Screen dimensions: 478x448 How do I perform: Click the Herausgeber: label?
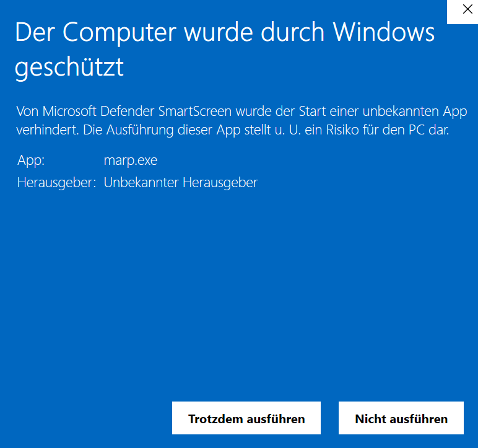pos(57,183)
